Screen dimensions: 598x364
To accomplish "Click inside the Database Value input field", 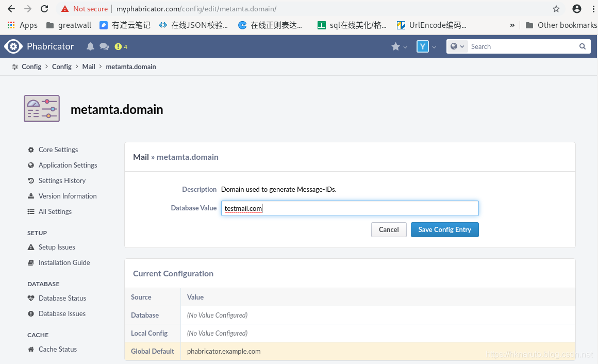I will 350,208.
